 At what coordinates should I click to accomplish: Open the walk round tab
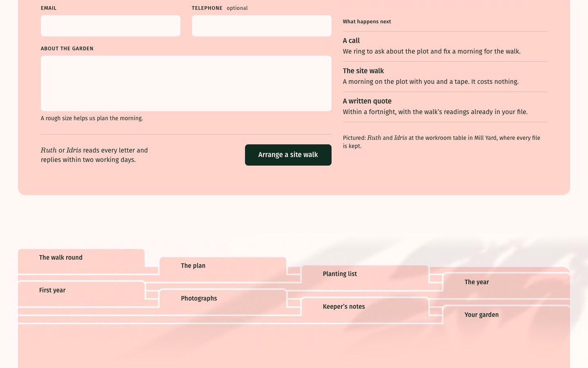coord(81,258)
